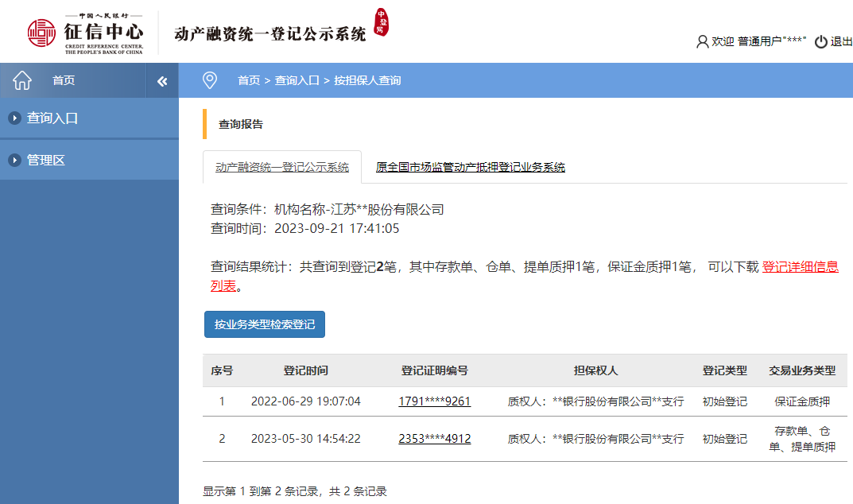This screenshot has height=504, width=853.
Task: Open the 查询入口 sidebar menu
Action: pyautogui.click(x=52, y=118)
